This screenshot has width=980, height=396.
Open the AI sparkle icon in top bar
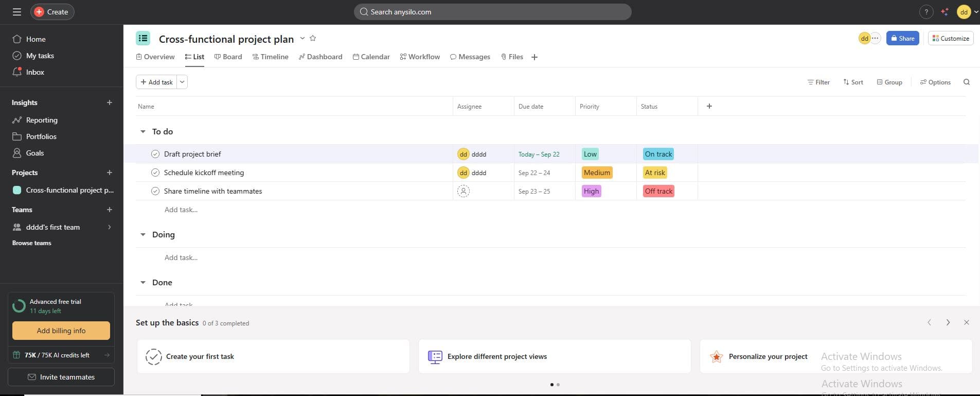click(x=945, y=12)
